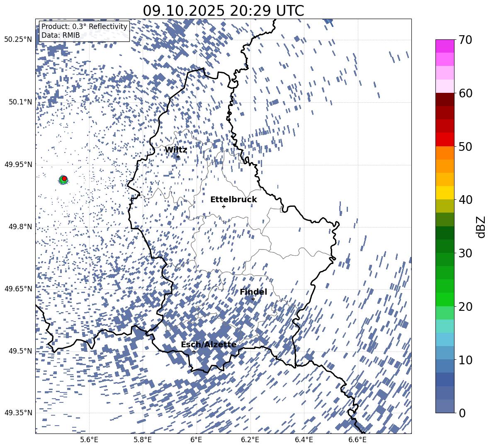
Task: Click the 6.2°E longitude label
Action: coord(250,440)
